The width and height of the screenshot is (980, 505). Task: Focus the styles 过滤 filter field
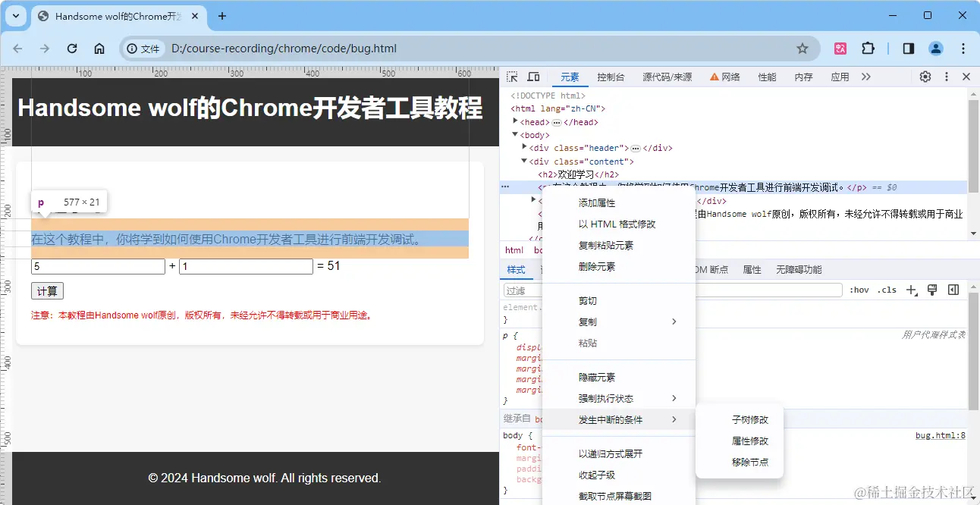(x=673, y=290)
